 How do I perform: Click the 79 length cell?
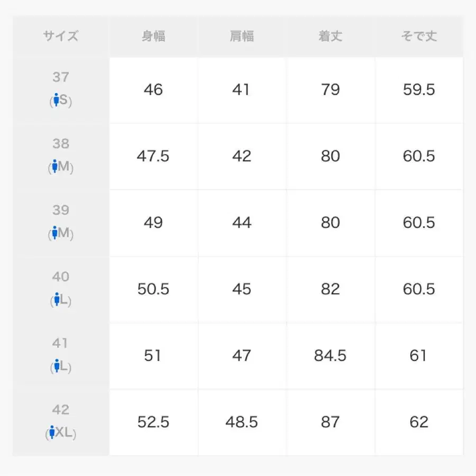(x=330, y=90)
